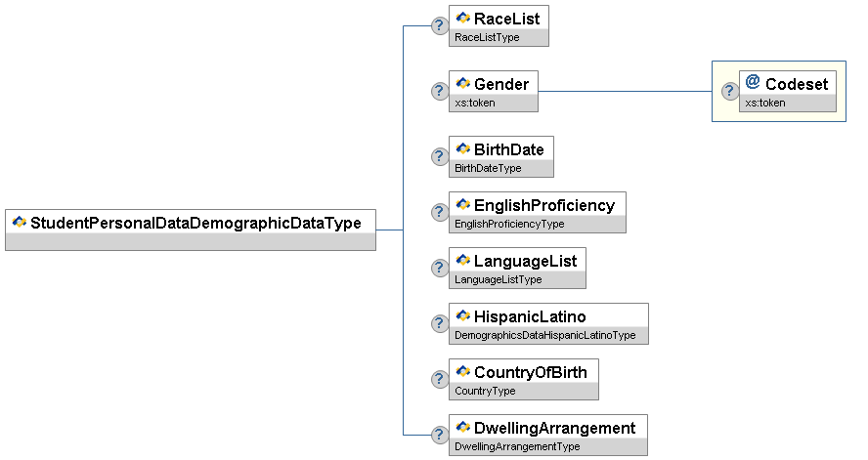Screen dimensions: 868x460
Task: Click the help icon beside RaceList
Action: [x=440, y=26]
